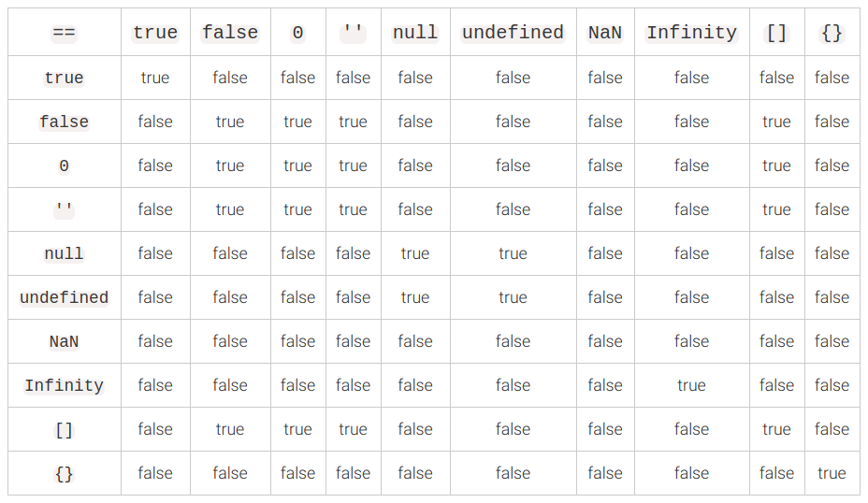Click the 'null' column header
The height and width of the screenshot is (503, 868).
tap(415, 33)
